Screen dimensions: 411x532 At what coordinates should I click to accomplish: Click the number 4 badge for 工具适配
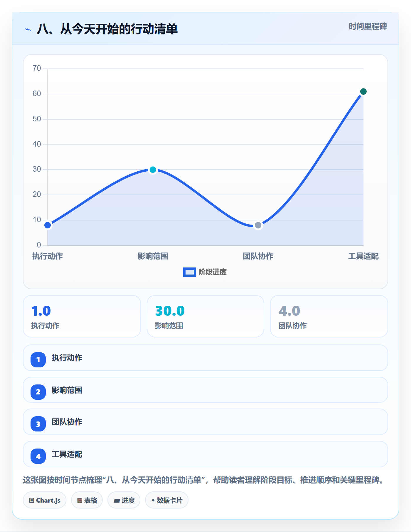(38, 456)
